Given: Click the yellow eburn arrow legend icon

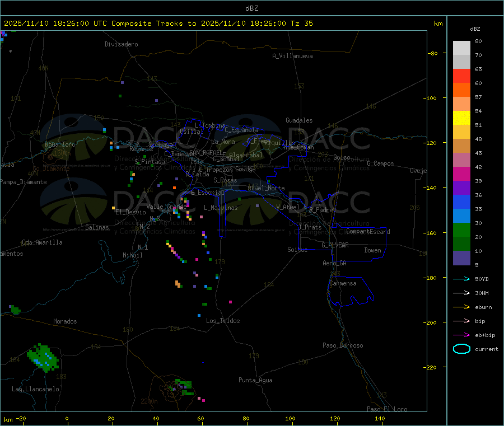Looking at the screenshot, I should (461, 307).
